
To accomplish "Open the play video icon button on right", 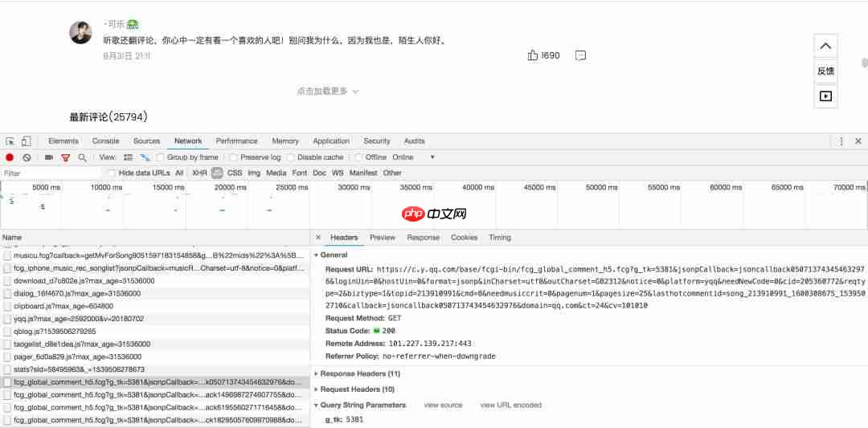I will click(x=825, y=96).
